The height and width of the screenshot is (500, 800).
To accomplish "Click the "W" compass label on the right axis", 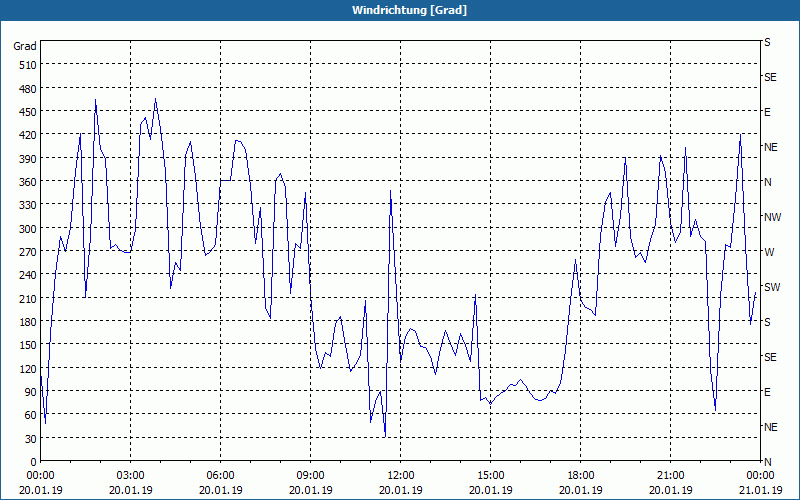I will 769,252.
